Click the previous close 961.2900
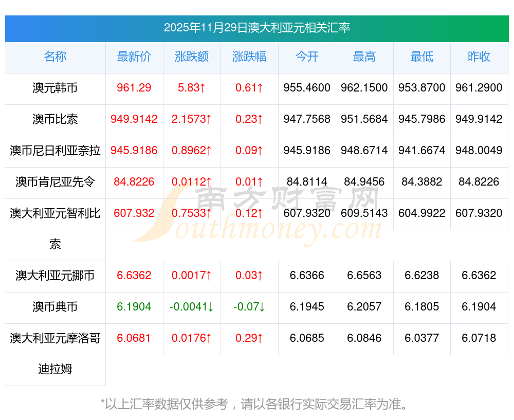This screenshot has width=514, height=420. (479, 88)
